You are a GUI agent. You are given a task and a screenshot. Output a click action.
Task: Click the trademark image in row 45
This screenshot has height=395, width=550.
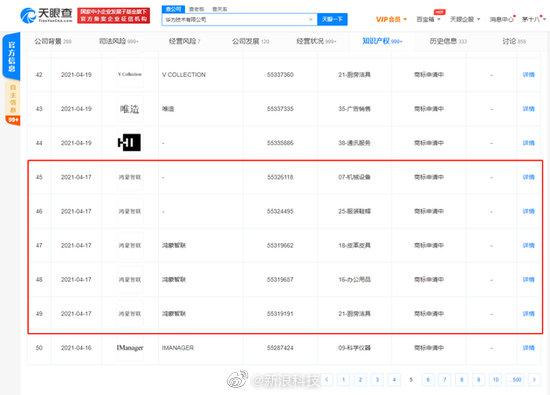129,177
